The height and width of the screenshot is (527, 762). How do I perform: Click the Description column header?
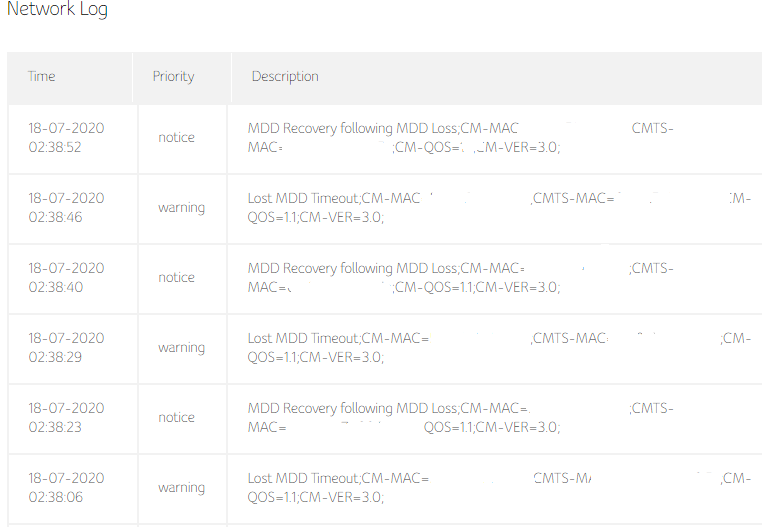click(x=285, y=77)
